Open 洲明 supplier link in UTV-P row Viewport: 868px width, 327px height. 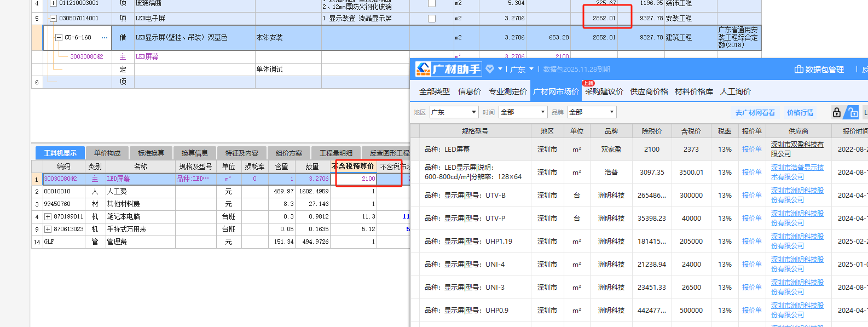(x=797, y=218)
